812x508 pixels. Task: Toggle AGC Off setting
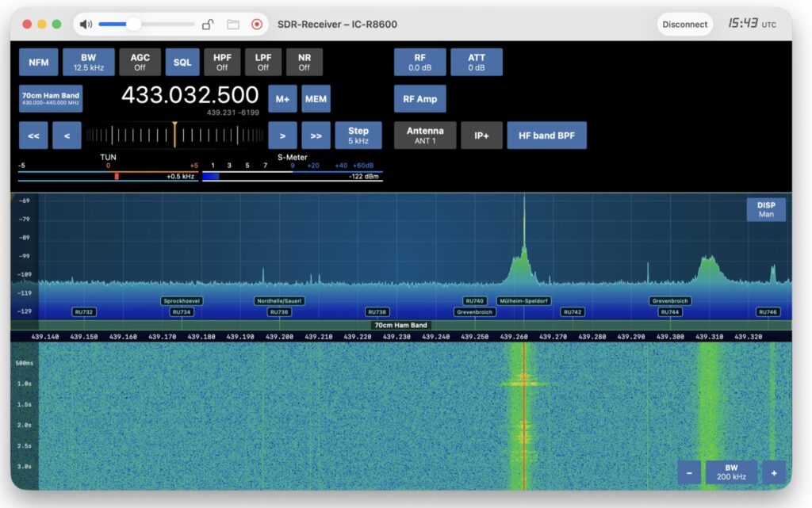pos(140,62)
